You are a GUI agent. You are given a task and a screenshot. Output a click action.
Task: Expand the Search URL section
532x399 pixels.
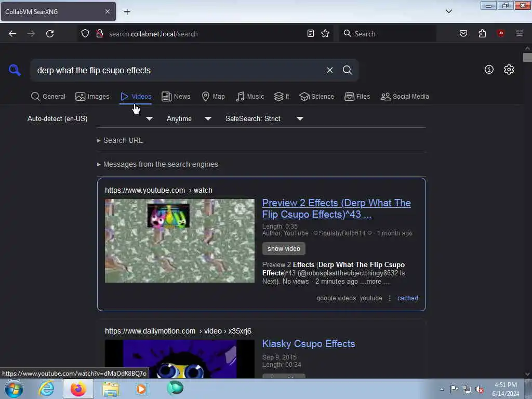(x=120, y=140)
